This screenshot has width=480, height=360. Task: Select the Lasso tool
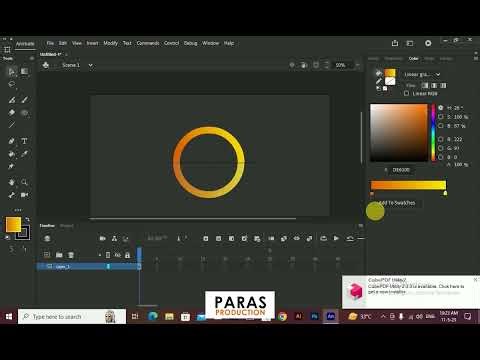pos(12,84)
